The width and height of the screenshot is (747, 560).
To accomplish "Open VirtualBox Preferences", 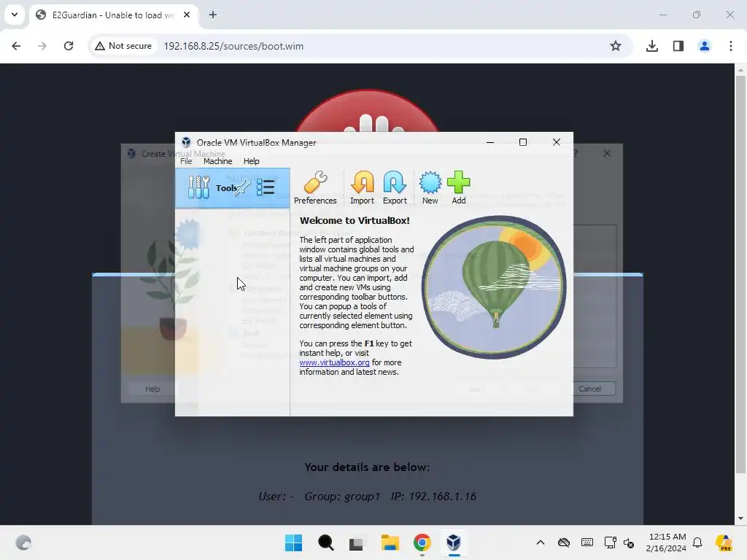I will pos(315,187).
